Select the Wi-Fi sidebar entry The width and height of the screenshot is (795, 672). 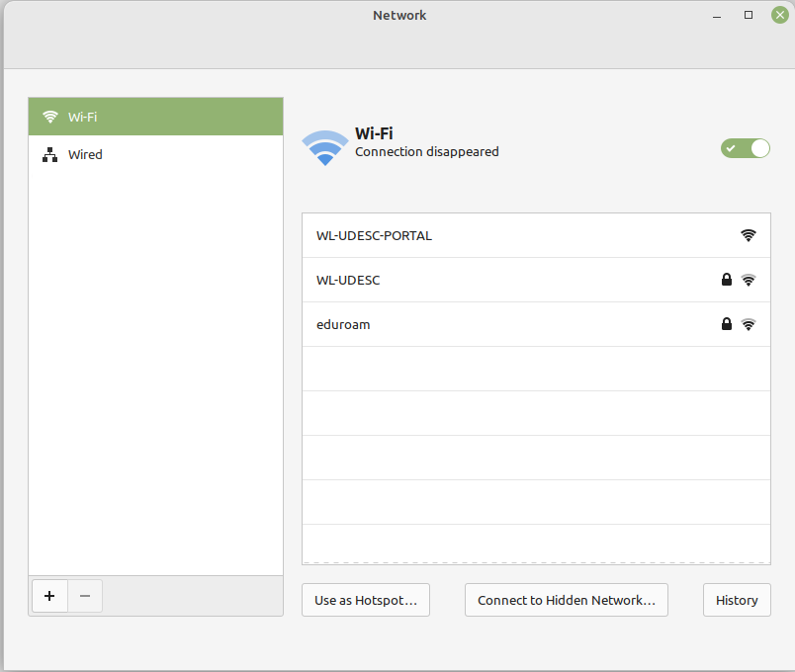pos(155,117)
